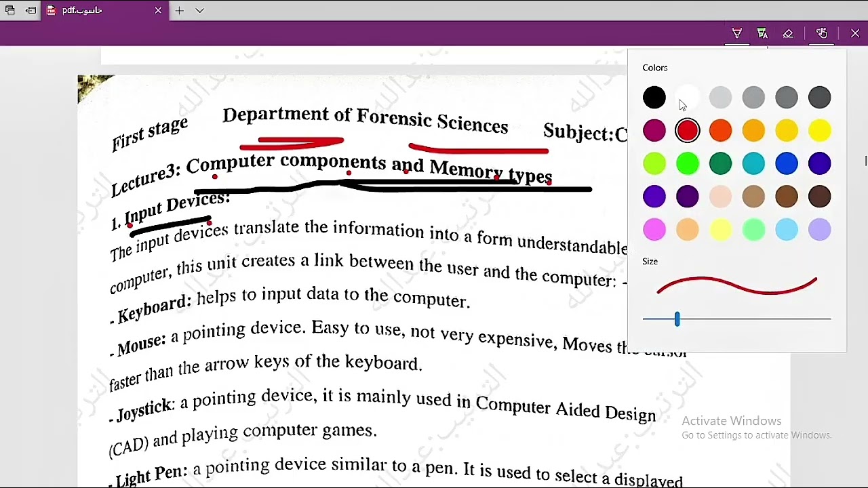This screenshot has height=488, width=868.
Task: Choose the lime yellow-green swatch
Action: (x=654, y=163)
